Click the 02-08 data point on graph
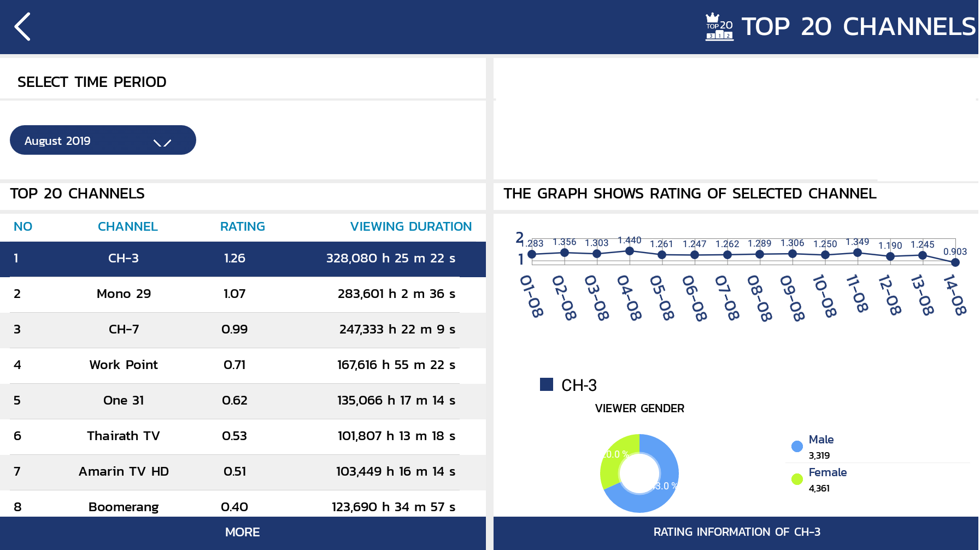980x550 pixels. click(x=565, y=253)
